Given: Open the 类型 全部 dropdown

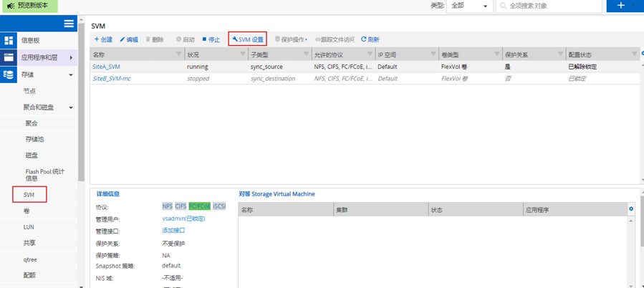Looking at the screenshot, I should pos(469,6).
